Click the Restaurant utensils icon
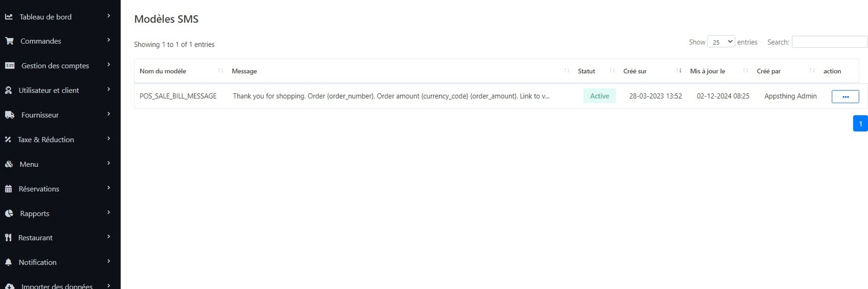Image resolution: width=868 pixels, height=289 pixels. pyautogui.click(x=8, y=238)
